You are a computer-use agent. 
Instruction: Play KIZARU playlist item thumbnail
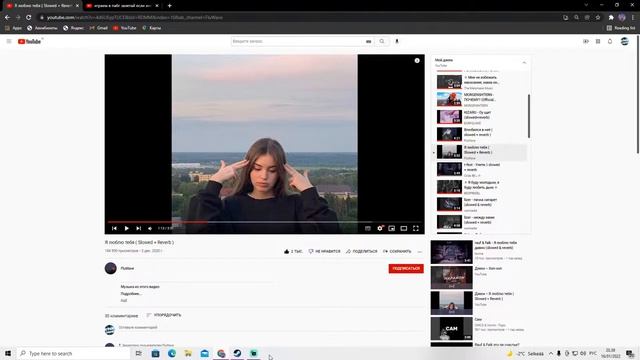coord(449,117)
